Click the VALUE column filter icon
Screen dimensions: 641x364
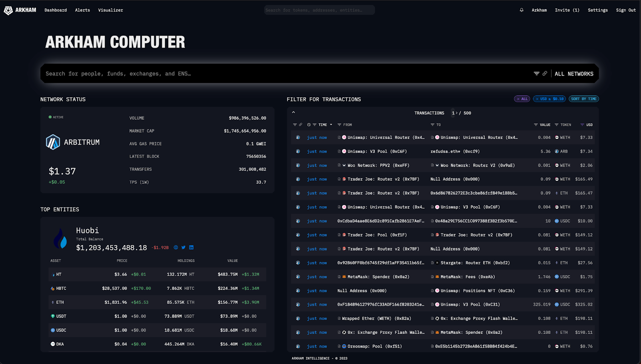point(536,125)
